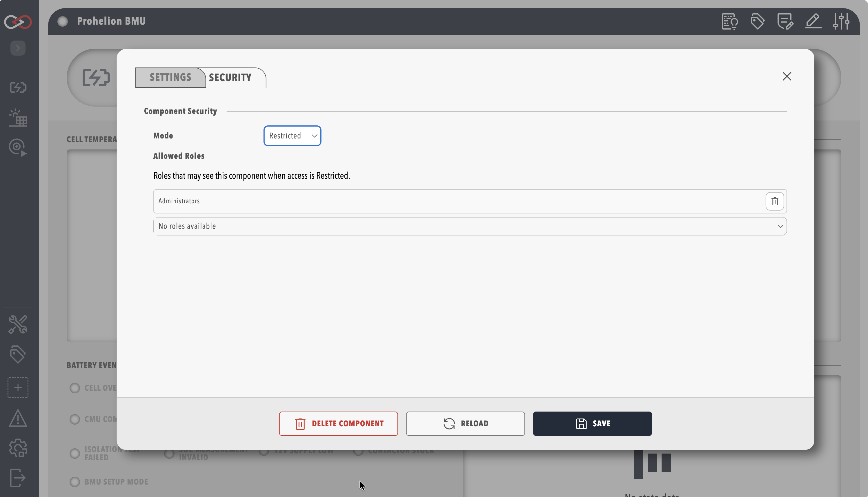
Task: Click the large battery icon on the background card
Action: click(x=96, y=78)
